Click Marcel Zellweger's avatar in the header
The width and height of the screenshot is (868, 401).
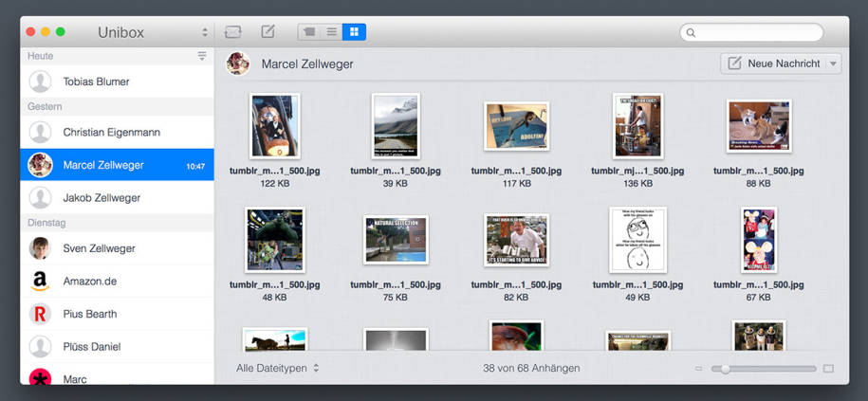tap(238, 64)
